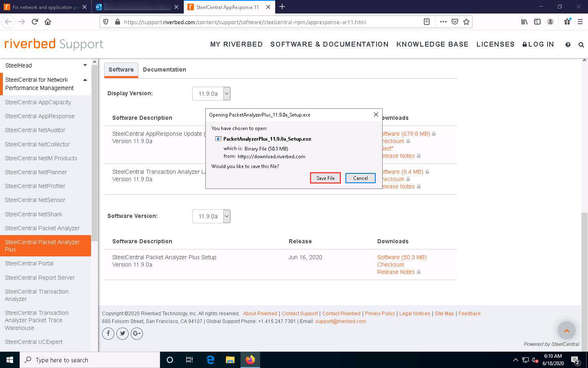Launch Microsoft Edge from the taskbar
The width and height of the screenshot is (588, 368).
click(x=210, y=360)
